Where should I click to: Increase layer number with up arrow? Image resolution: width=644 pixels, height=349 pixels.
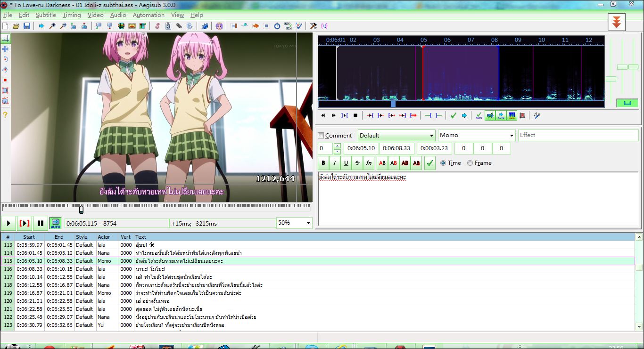(337, 146)
